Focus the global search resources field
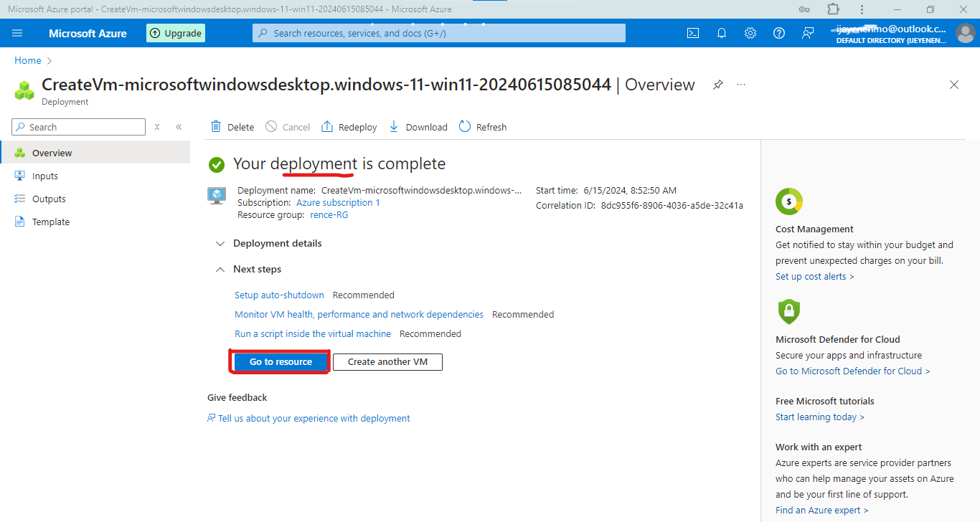This screenshot has width=980, height=522. [x=439, y=33]
